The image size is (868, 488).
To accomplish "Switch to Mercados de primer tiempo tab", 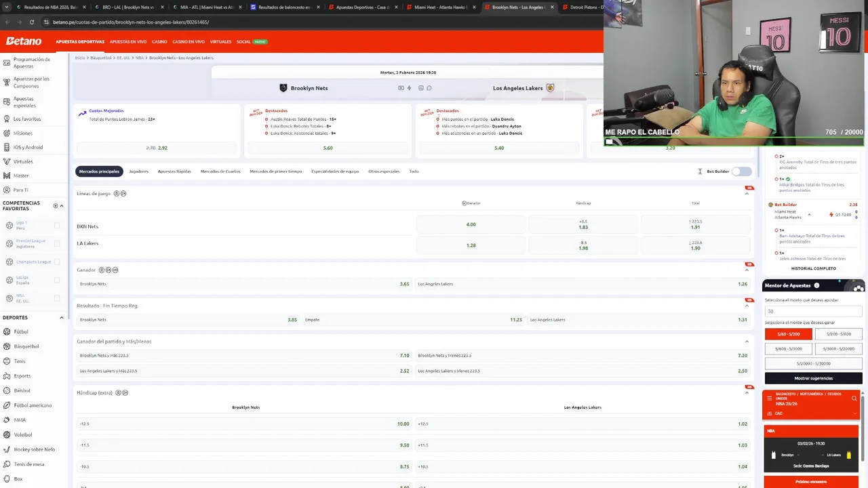I will point(276,171).
